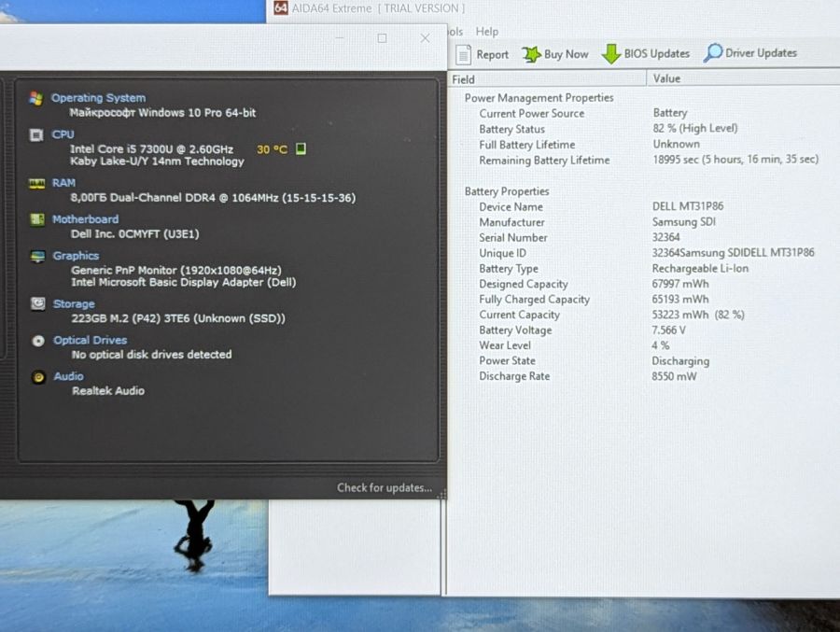This screenshot has width=840, height=632.
Task: Open the Graphics section link
Action: click(x=76, y=256)
